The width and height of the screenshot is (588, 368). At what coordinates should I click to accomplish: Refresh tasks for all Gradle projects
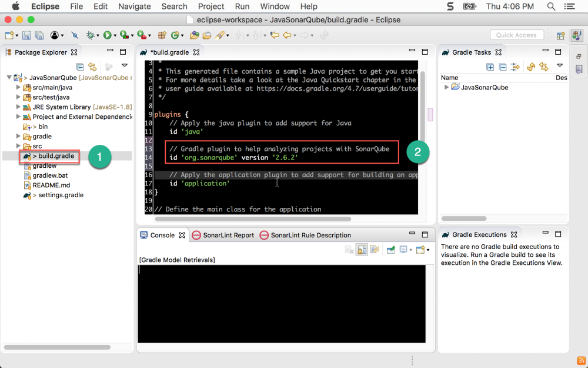530,67
